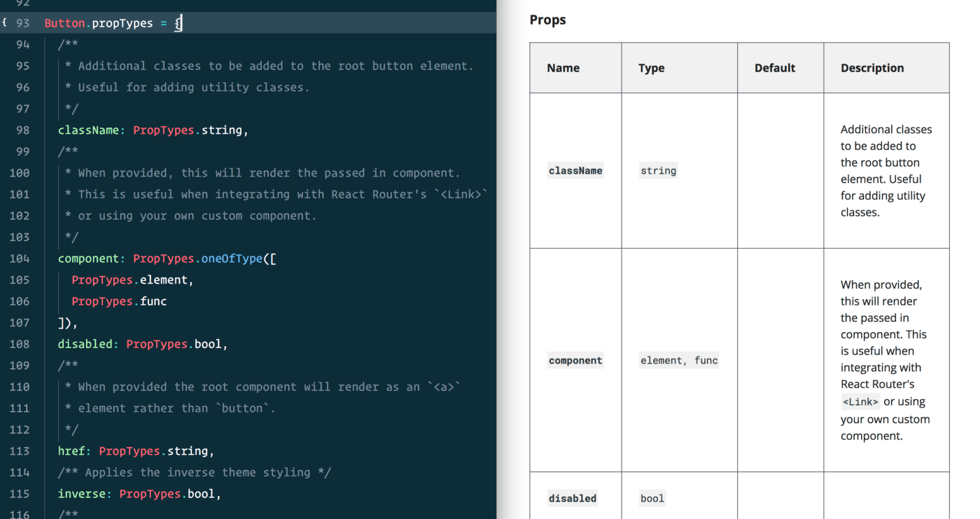Place cursor on Button.propTypes declaration

point(99,23)
